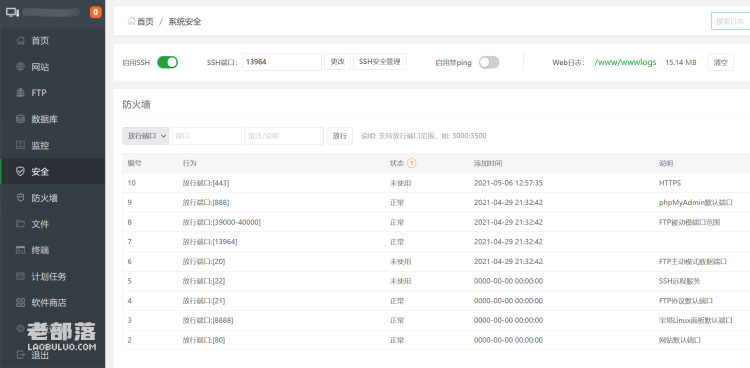Click the FTP icon in sidebar
Screen dimensions: 750x368
pos(20,93)
